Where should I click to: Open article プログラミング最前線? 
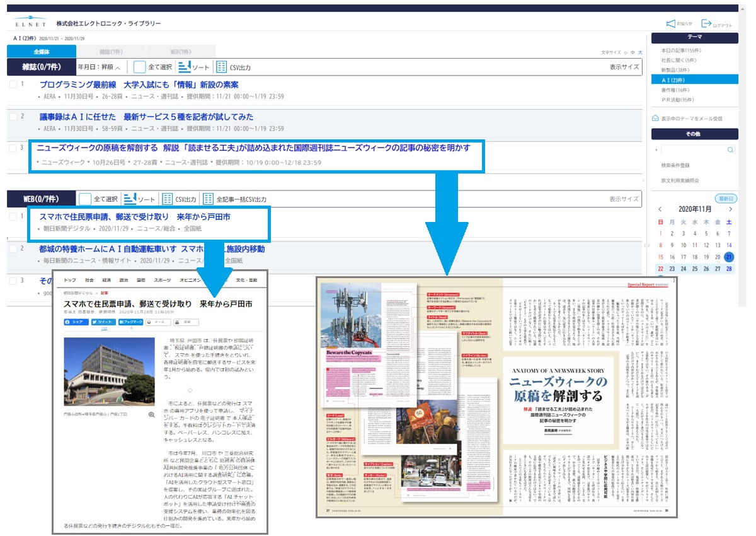click(x=139, y=84)
